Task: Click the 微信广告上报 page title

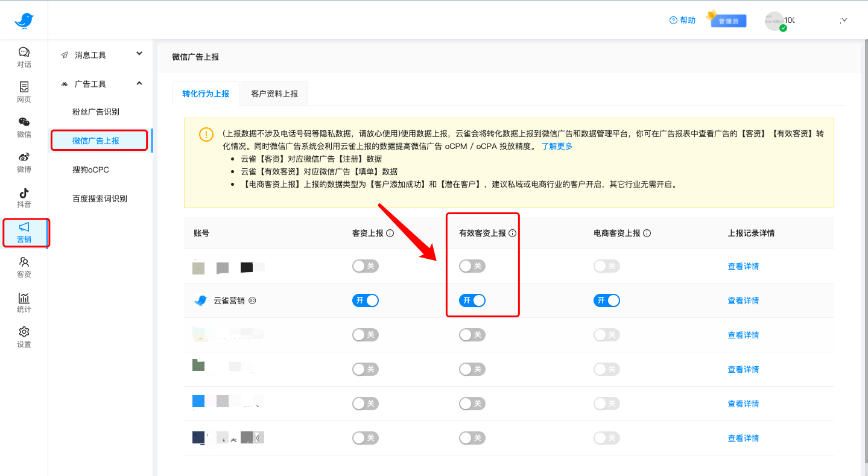Action: tap(195, 57)
